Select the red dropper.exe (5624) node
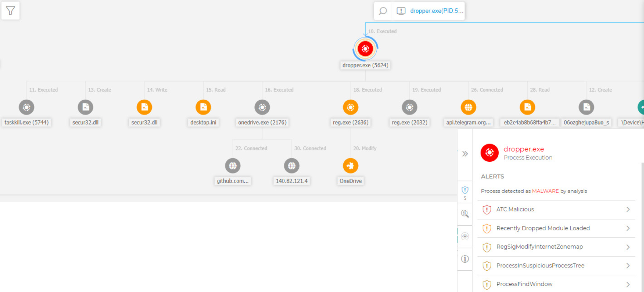644x292 pixels. (x=365, y=49)
